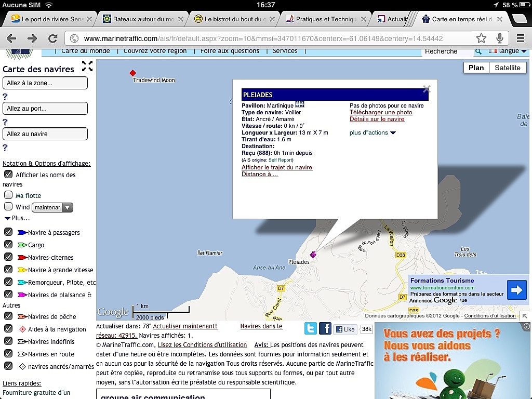This screenshot has height=399, width=532.
Task: Bookmark this page with the star icon
Action: (x=481, y=38)
